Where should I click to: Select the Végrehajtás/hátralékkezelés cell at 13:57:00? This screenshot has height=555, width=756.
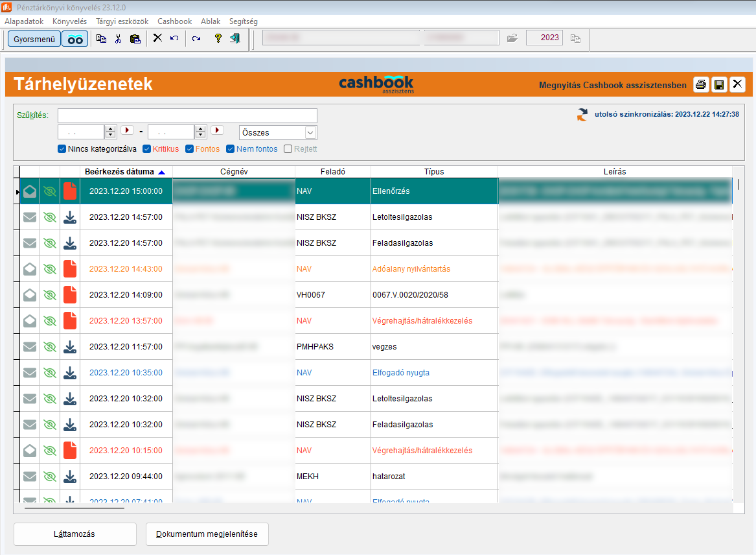pos(434,321)
